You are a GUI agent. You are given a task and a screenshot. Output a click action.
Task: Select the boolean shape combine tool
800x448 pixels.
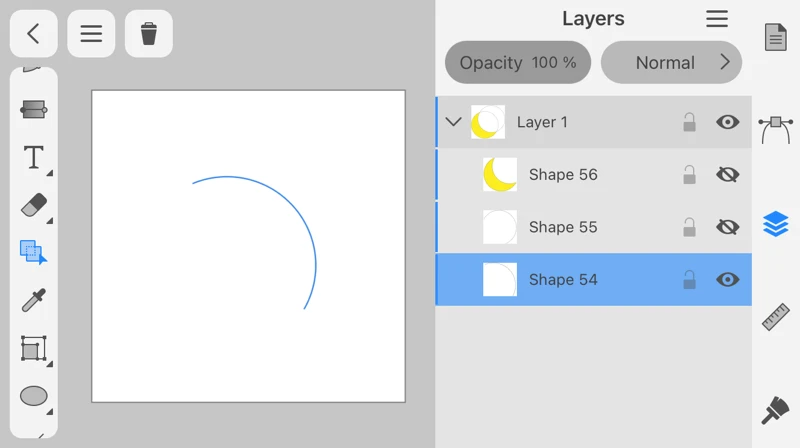click(33, 252)
